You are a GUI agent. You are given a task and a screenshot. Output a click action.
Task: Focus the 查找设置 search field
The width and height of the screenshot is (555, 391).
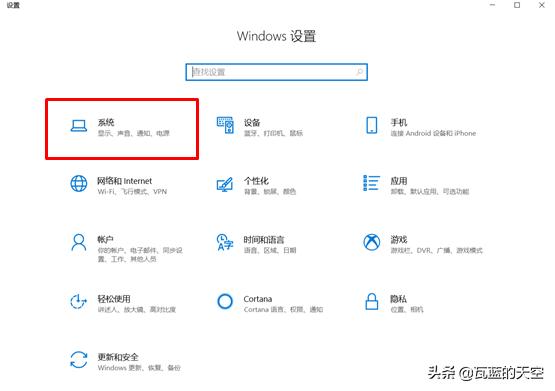tap(276, 72)
